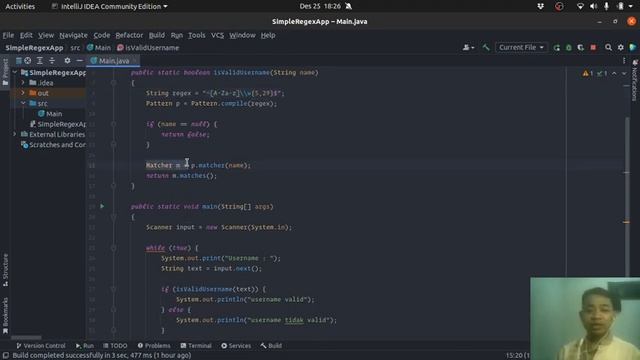640x360 pixels.
Task: Open IntelliJ IDEA Community Edition app menu
Action: tap(109, 7)
